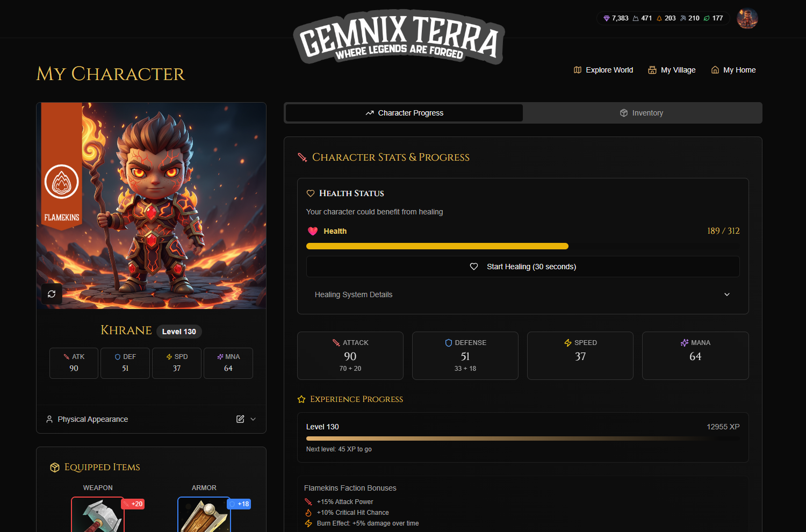Open the user avatar in top right
Image resolution: width=806 pixels, height=532 pixels.
point(747,18)
